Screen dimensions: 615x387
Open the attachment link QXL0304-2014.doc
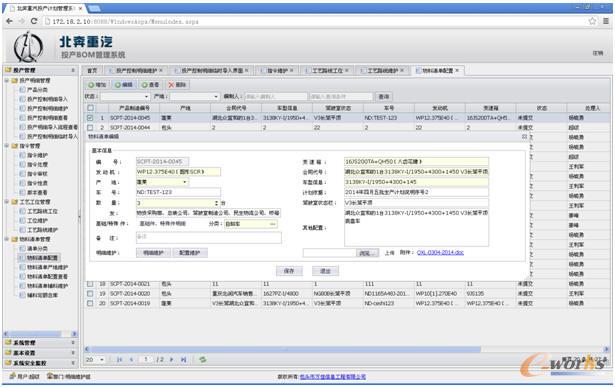tap(440, 253)
